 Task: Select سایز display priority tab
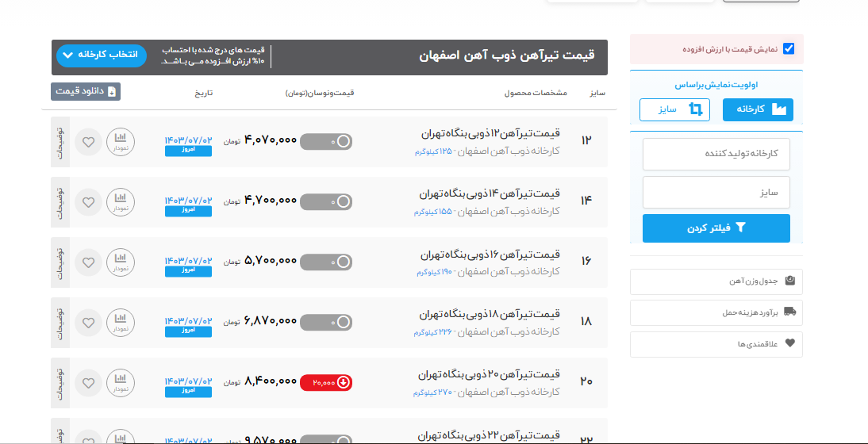674,109
